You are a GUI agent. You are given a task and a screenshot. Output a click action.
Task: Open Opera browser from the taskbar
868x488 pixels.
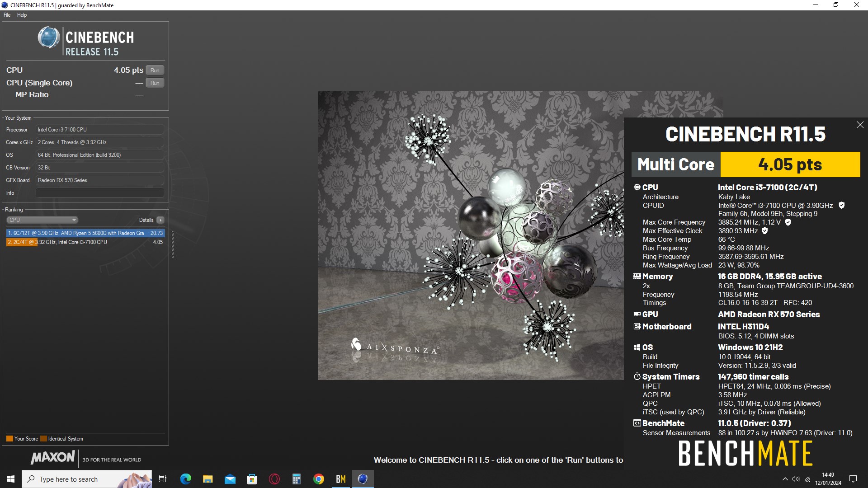(274, 479)
